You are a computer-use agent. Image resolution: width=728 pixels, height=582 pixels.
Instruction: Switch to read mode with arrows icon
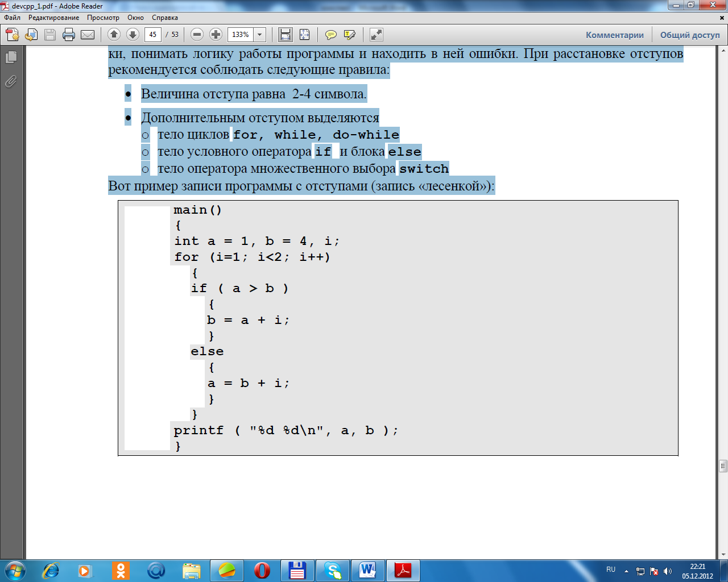tap(376, 35)
